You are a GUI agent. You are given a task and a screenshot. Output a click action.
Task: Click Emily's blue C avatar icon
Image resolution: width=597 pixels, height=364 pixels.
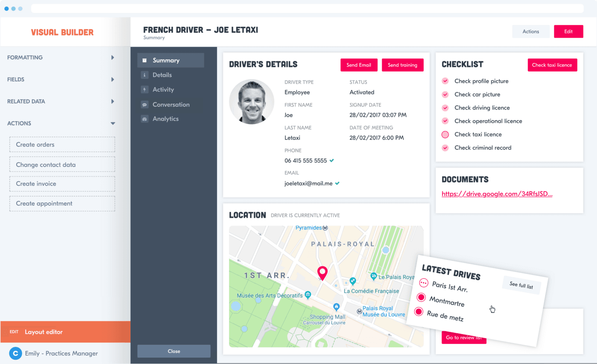16,353
